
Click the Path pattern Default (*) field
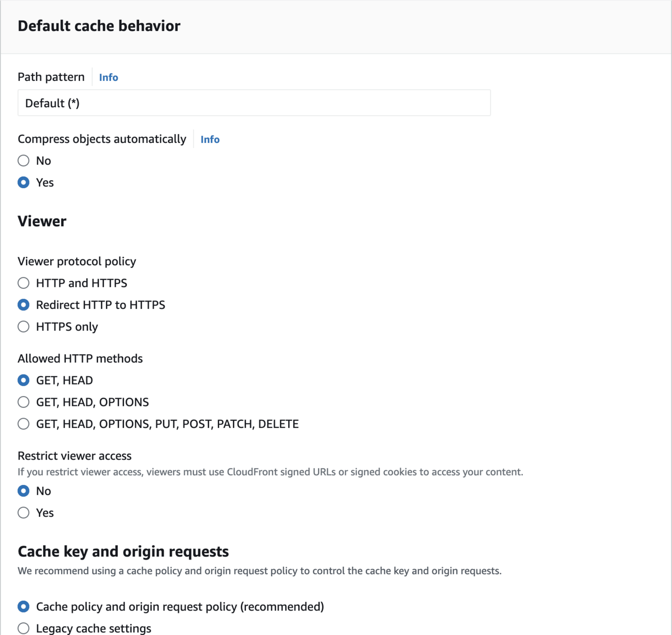tap(254, 103)
